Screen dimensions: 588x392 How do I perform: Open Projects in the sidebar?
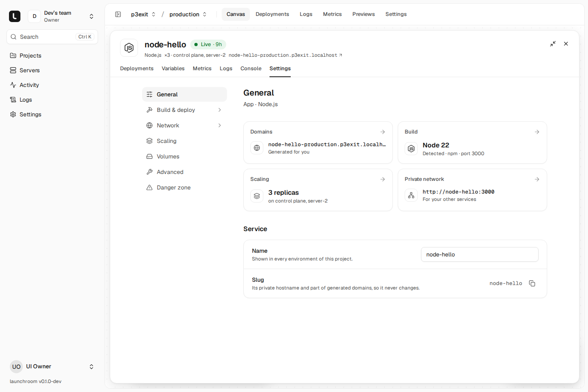(52, 56)
